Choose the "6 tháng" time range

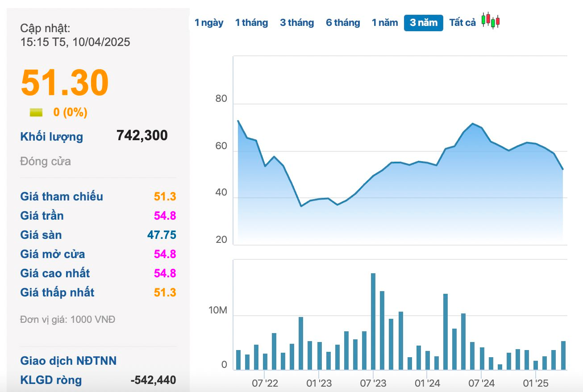pyautogui.click(x=343, y=23)
